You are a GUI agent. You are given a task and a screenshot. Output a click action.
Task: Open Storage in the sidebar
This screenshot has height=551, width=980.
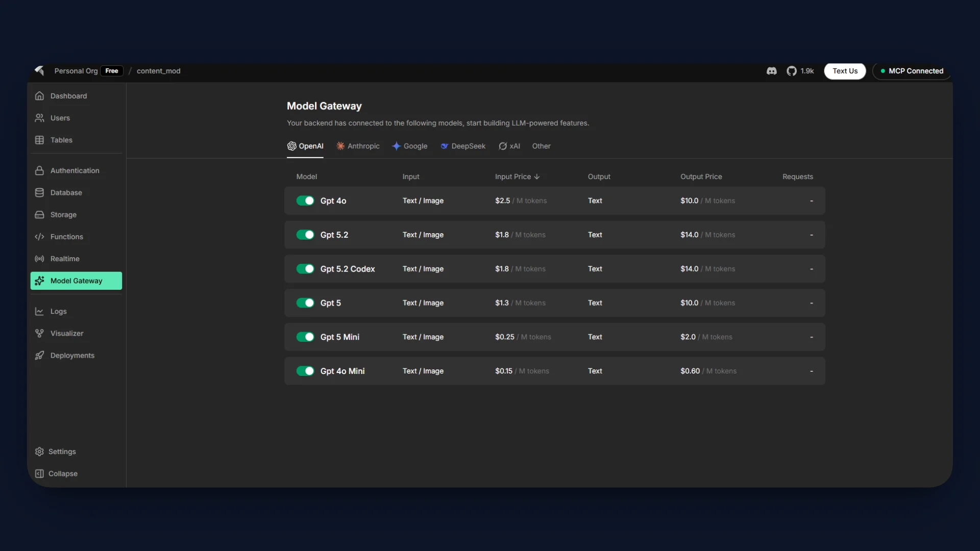[x=63, y=215]
